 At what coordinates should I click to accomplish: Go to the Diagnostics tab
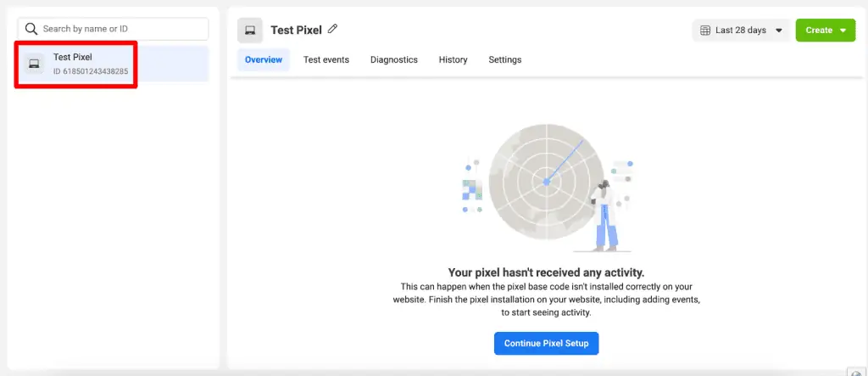[394, 60]
